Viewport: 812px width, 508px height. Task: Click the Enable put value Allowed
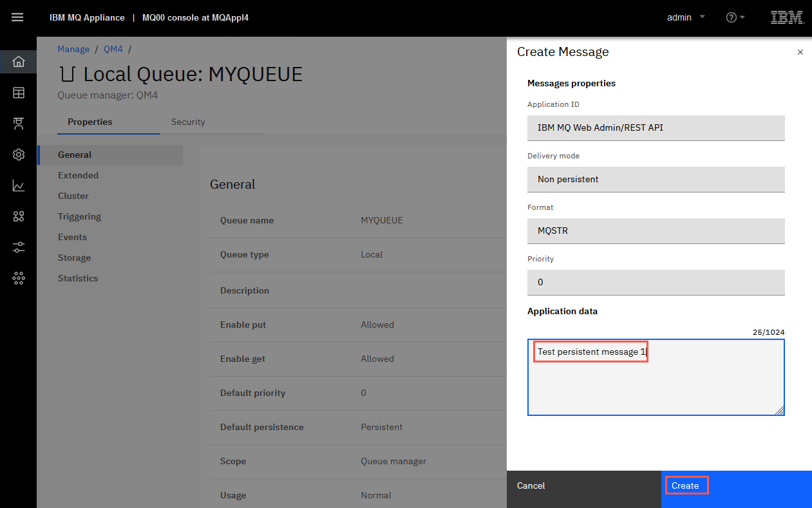point(377,325)
